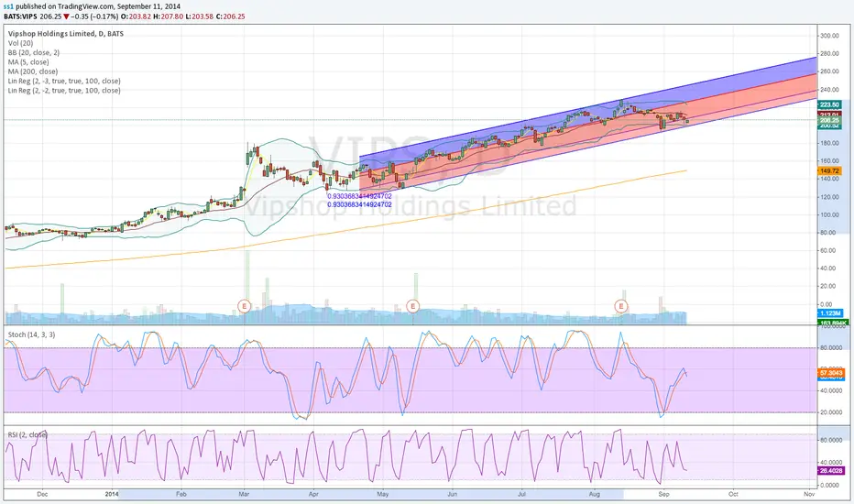This screenshot has width=854, height=504.
Task: Click 20.0000 on the Stoch axis
Action: (831, 412)
